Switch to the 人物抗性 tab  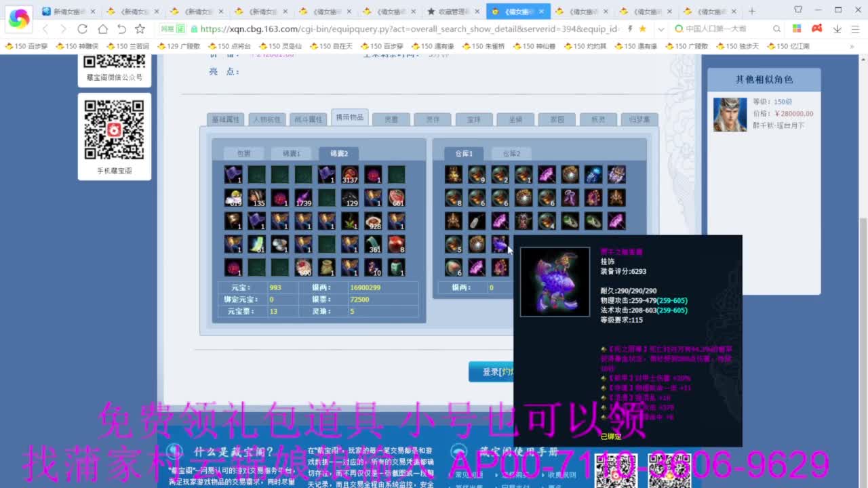point(267,119)
